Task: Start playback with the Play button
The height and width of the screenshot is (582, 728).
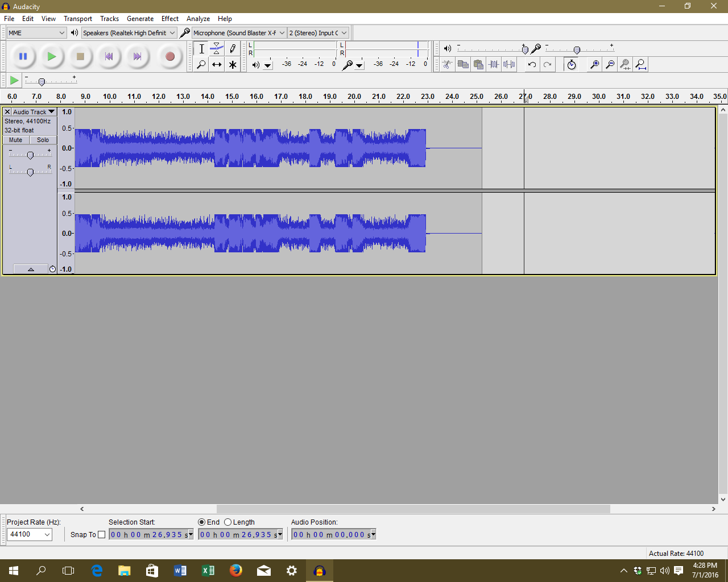Action: point(52,56)
